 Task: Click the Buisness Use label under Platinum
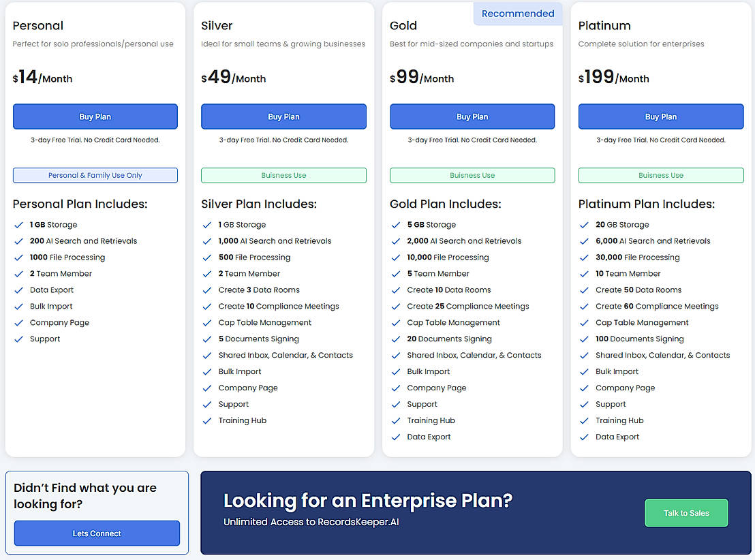click(x=661, y=175)
